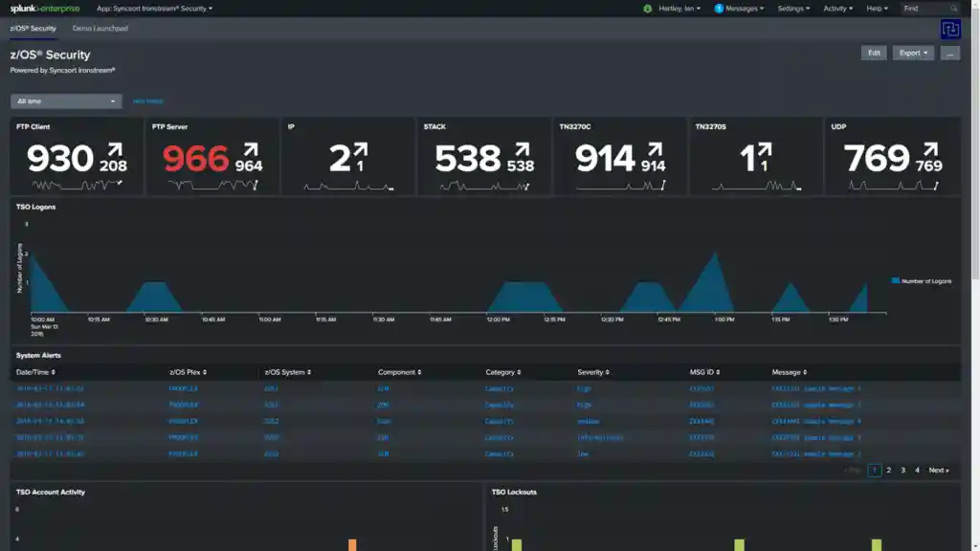The width and height of the screenshot is (980, 551).
Task: Click the FTP Client sparkline
Action: click(77, 185)
